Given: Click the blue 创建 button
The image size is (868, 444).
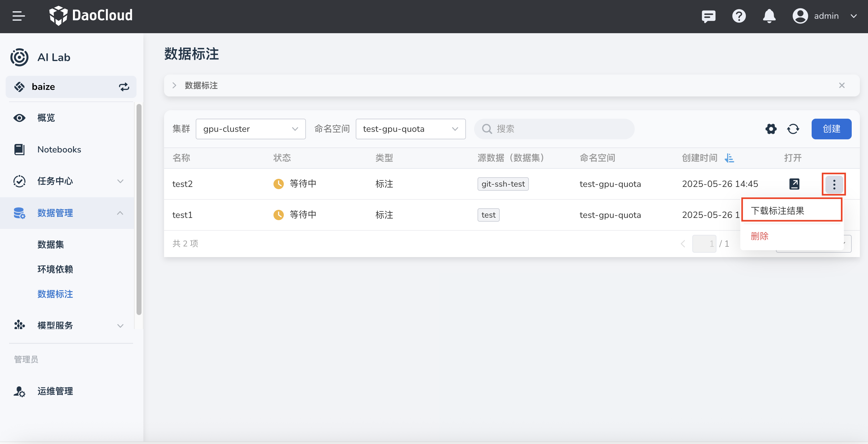Looking at the screenshot, I should [831, 129].
